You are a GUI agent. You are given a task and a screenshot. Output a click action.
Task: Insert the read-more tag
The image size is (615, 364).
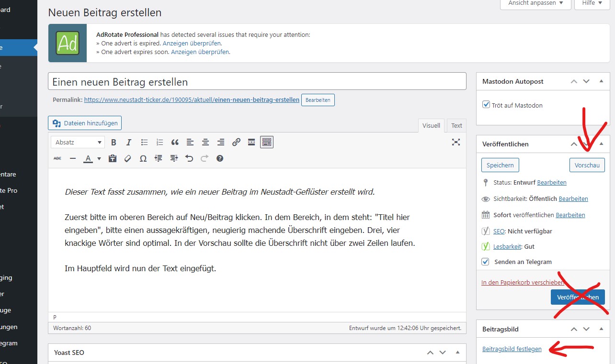coord(251,142)
